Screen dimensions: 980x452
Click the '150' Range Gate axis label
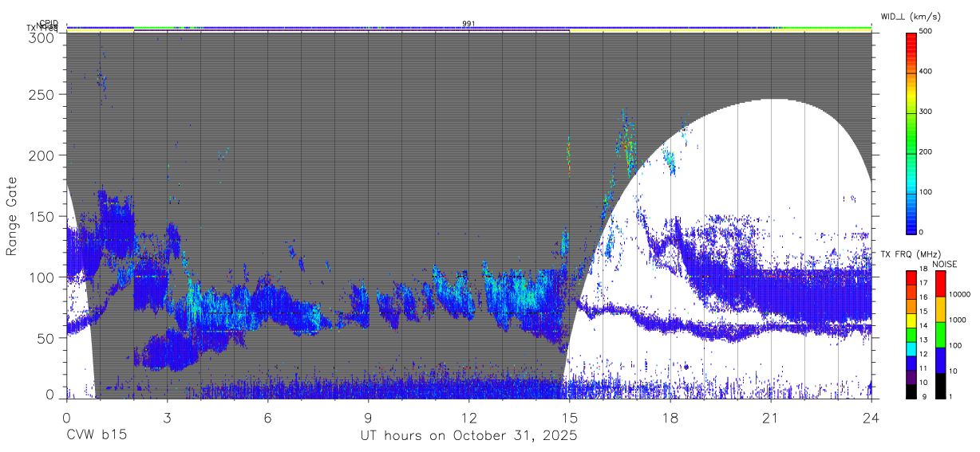[42, 216]
